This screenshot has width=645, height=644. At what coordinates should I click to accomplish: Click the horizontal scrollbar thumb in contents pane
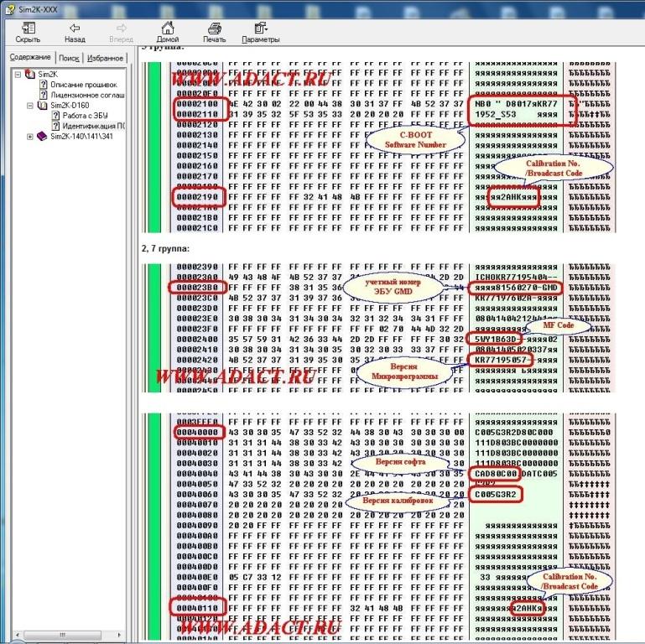(x=62, y=635)
